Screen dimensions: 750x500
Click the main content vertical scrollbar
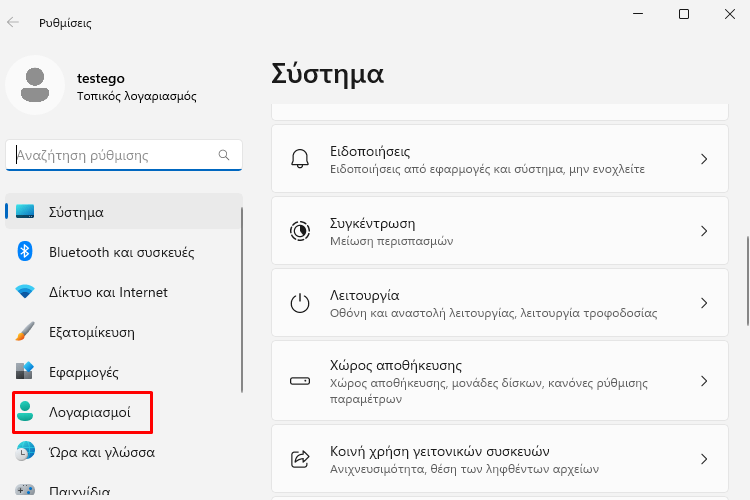click(x=748, y=281)
